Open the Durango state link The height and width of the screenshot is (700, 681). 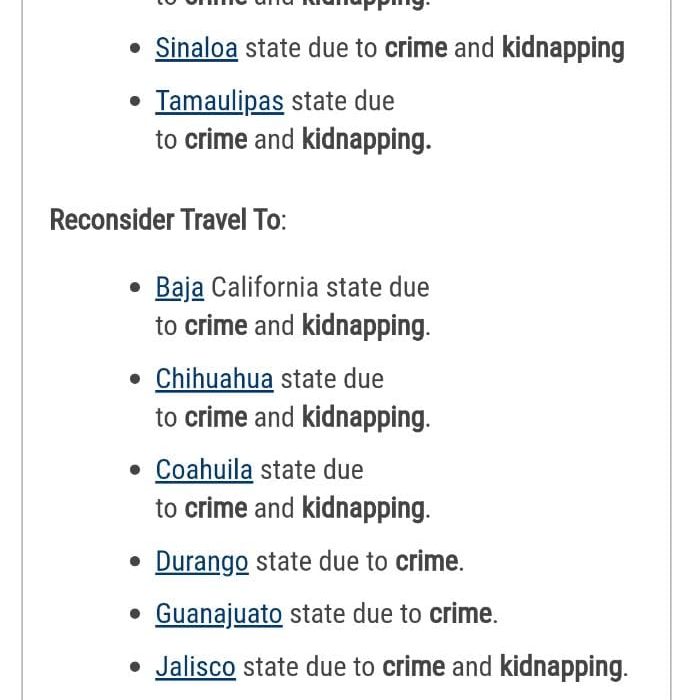(202, 562)
